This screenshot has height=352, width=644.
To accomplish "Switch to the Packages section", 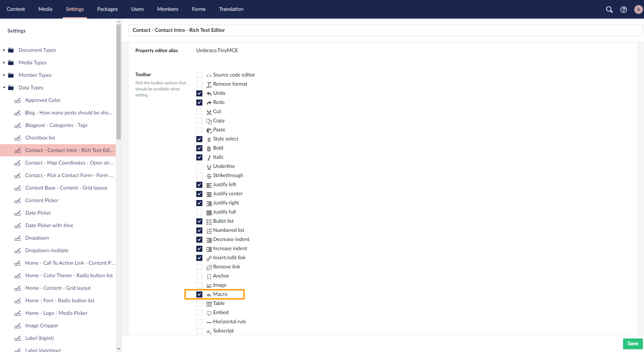I will pyautogui.click(x=107, y=9).
